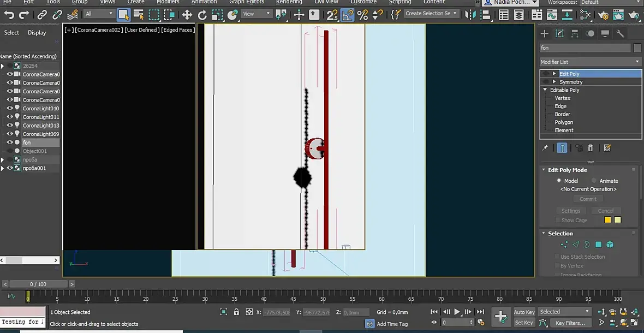Enable Use Stack Selection checkbox
Viewport: 644px width, 333px height.
[x=557, y=257]
